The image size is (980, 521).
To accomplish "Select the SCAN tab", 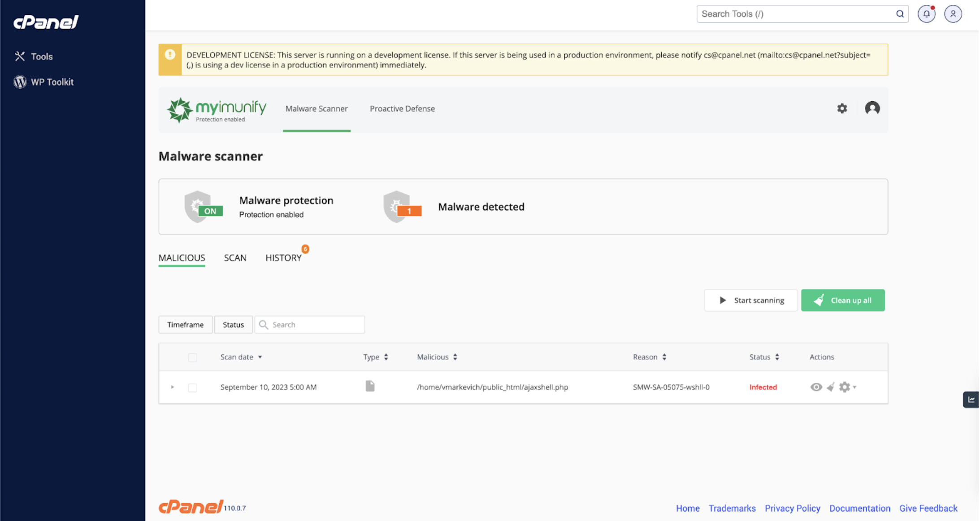I will point(235,258).
